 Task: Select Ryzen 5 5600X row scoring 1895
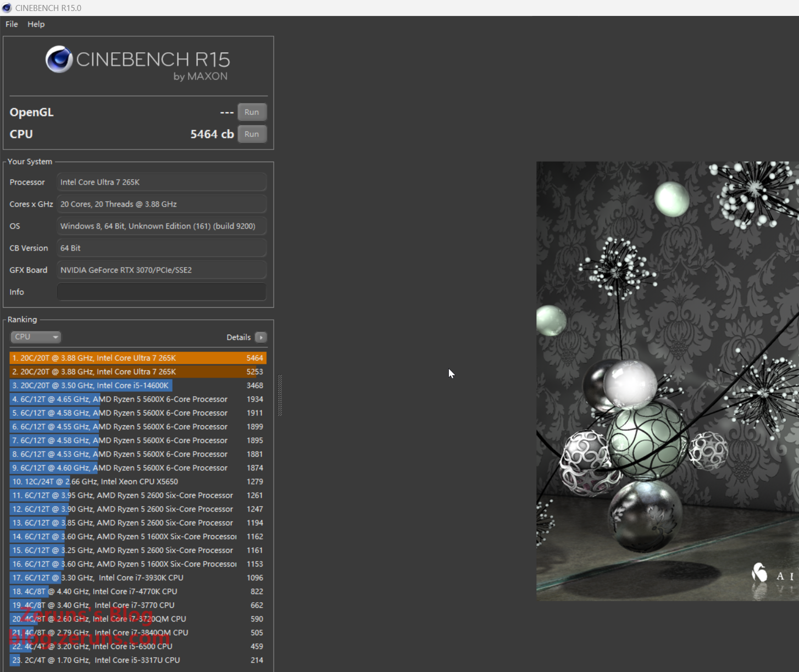coord(138,440)
